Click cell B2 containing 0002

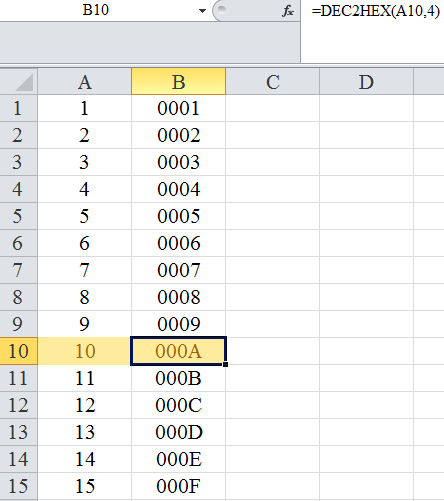tap(179, 135)
